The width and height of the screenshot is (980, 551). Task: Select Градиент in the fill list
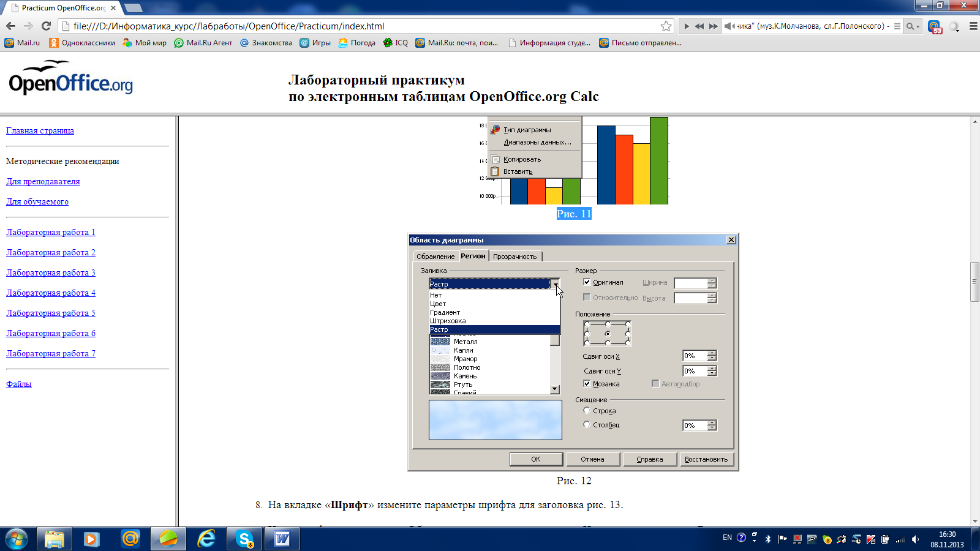pyautogui.click(x=494, y=312)
